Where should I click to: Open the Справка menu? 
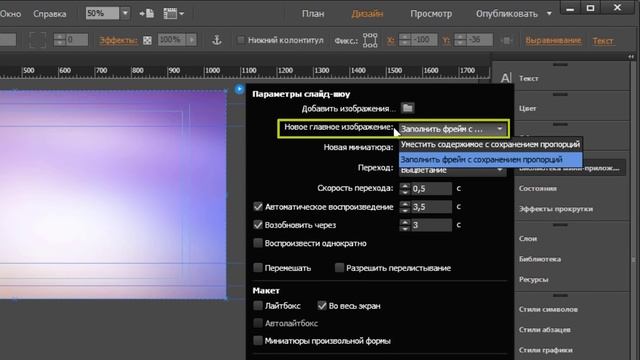(x=49, y=14)
